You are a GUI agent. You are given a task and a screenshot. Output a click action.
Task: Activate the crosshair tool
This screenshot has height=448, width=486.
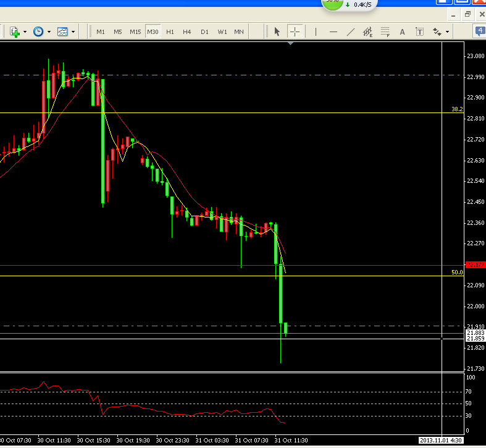(295, 32)
